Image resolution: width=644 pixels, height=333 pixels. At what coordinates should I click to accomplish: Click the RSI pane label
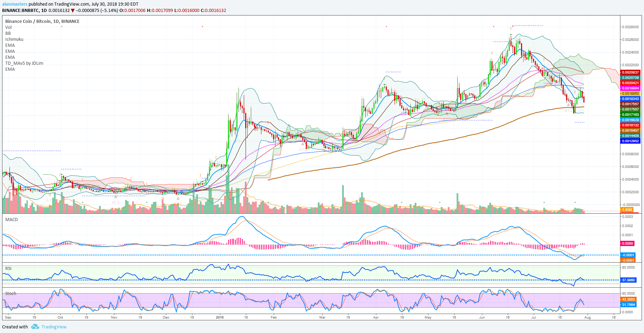8,268
